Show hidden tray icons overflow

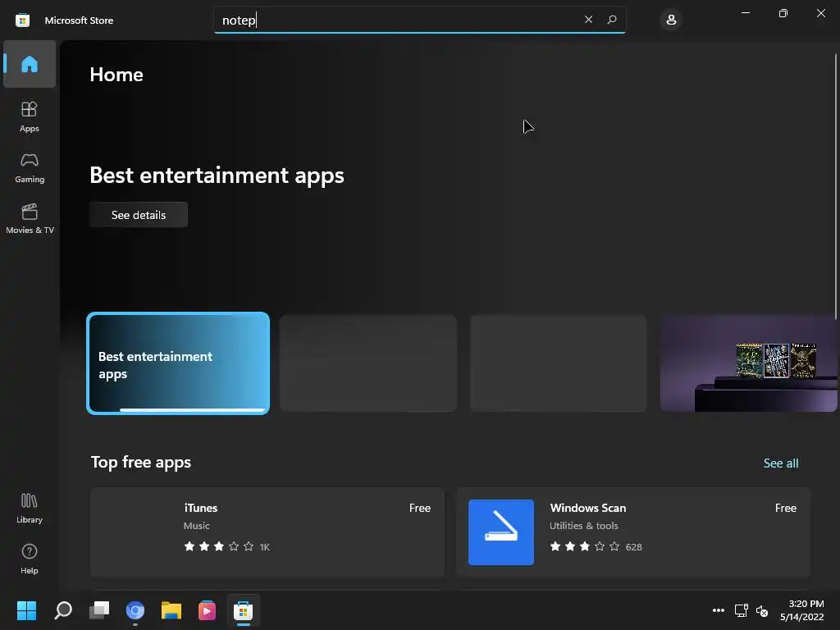pos(719,610)
